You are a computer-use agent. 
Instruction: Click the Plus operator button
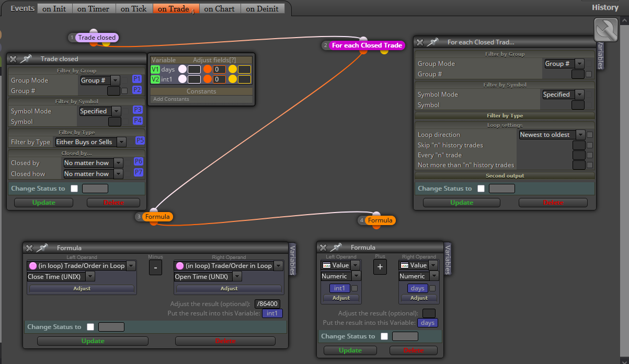[x=380, y=267]
